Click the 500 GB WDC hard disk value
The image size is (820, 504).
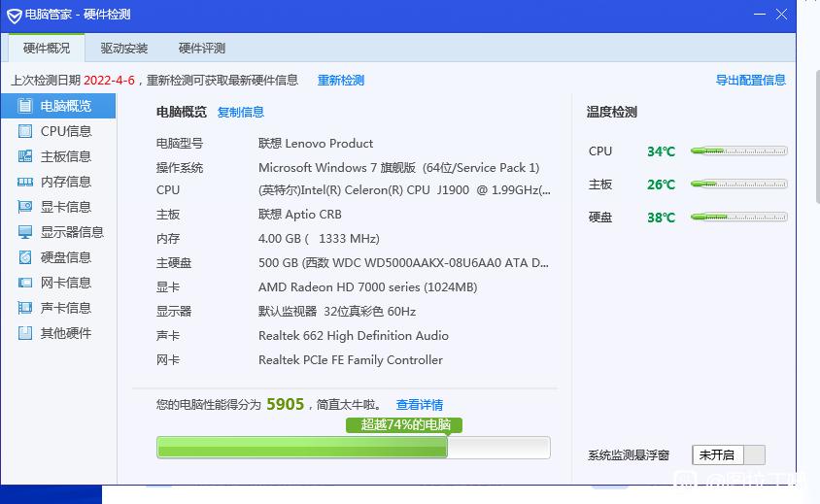click(x=403, y=263)
